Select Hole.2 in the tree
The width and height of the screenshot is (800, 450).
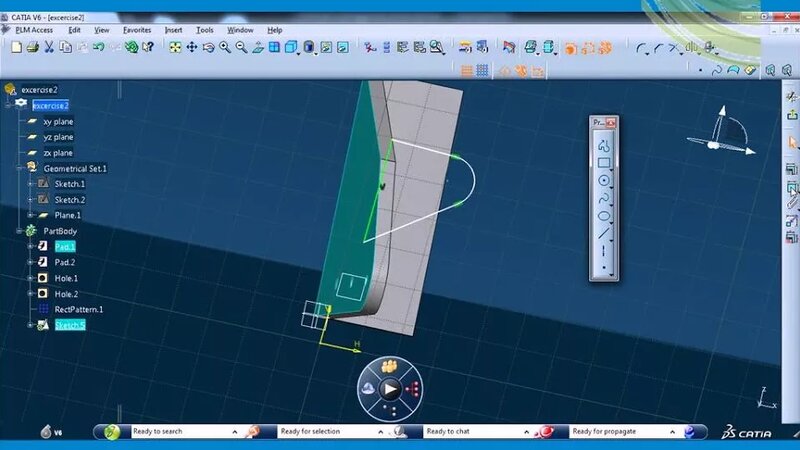66,294
